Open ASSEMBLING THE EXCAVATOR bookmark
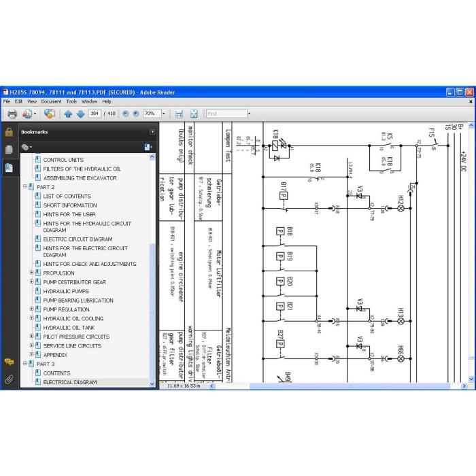 click(80, 178)
